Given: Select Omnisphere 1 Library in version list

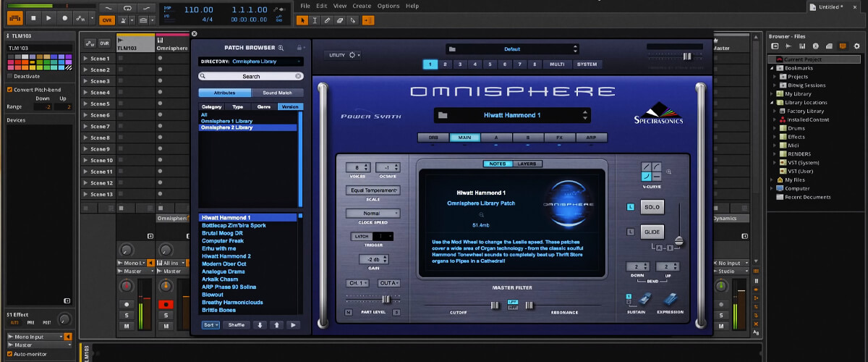Looking at the screenshot, I should [226, 121].
